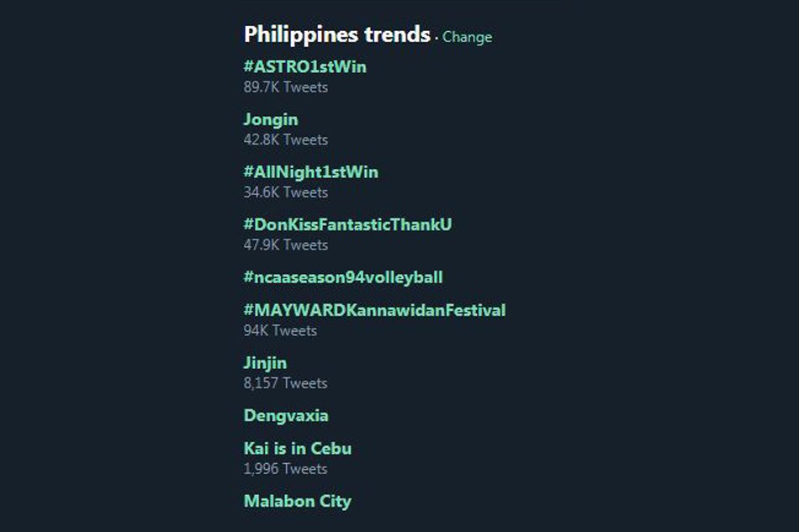The height and width of the screenshot is (532, 799).
Task: Click the 42.8K Tweets count under Jongin
Action: [285, 140]
